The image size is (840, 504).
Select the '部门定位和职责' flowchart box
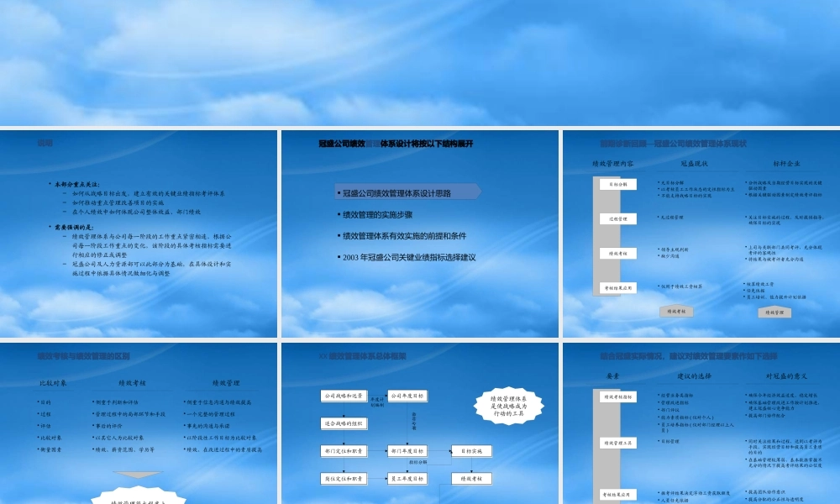[x=344, y=451]
